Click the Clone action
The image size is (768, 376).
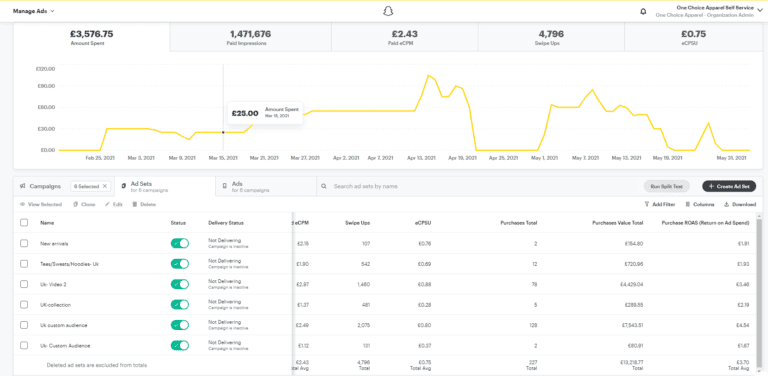[84, 204]
